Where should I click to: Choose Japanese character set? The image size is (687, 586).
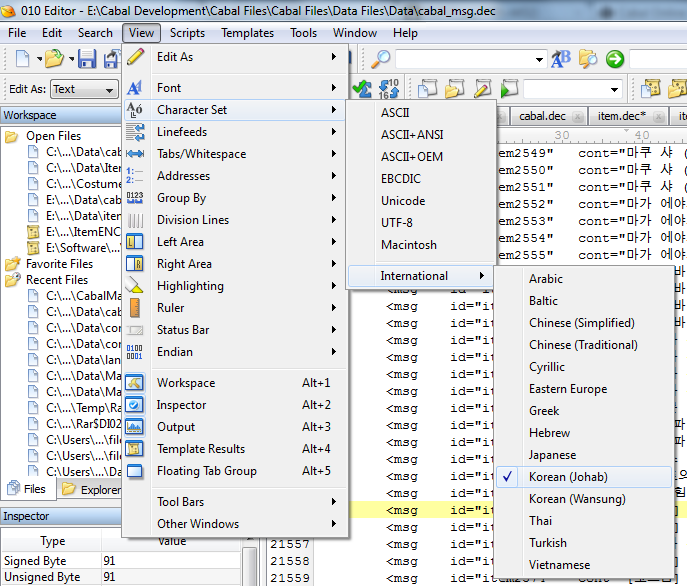[584, 455]
